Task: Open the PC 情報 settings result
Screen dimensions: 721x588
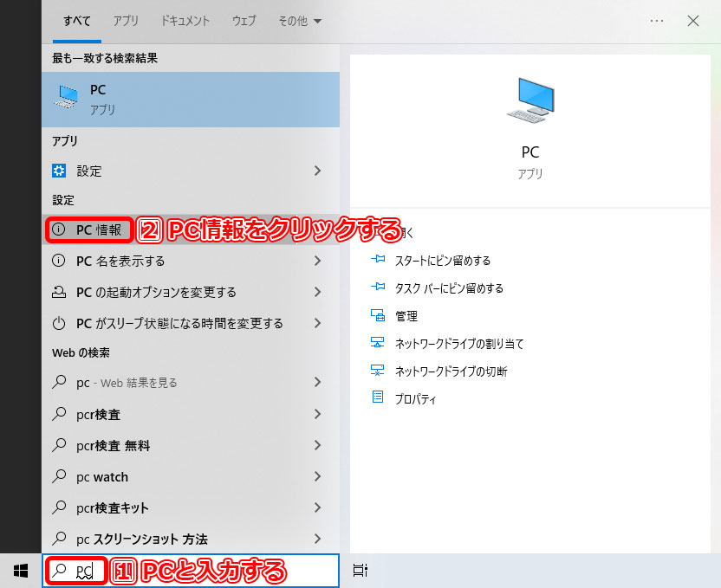Action: pyautogui.click(x=98, y=229)
